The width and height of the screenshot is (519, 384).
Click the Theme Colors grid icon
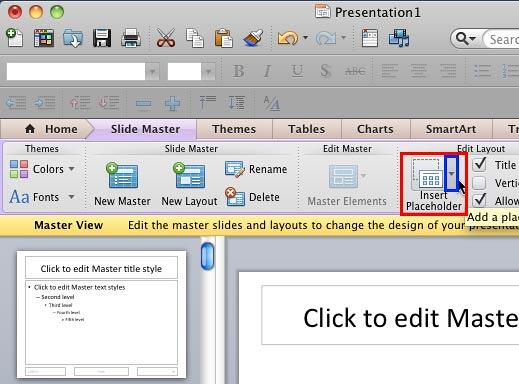[x=19, y=169]
